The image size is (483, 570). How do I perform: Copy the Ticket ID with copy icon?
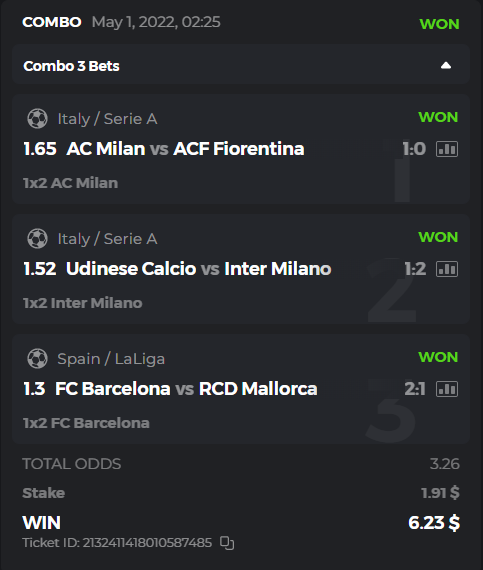tap(227, 543)
